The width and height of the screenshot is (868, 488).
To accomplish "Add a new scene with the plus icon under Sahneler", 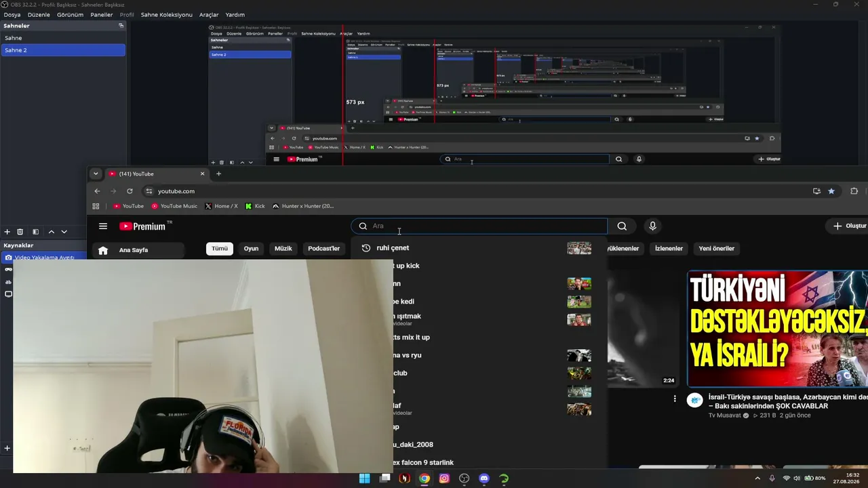I will 7,232.
